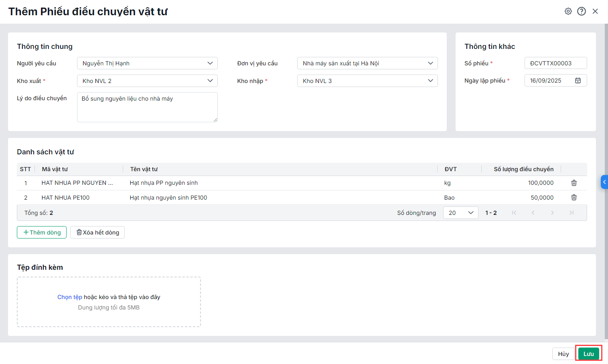Open the calendar picker for Ngày lập phiếu
This screenshot has width=608, height=364.
click(x=578, y=81)
